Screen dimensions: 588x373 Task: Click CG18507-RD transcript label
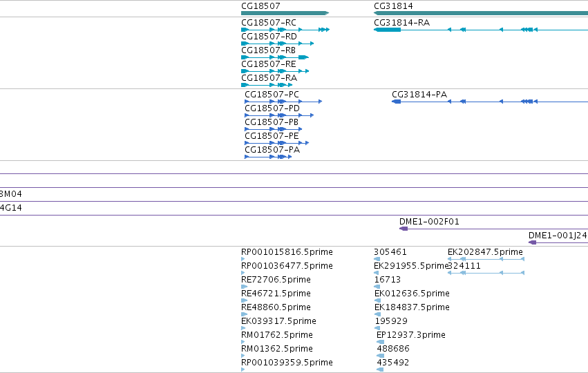pyautogui.click(x=269, y=37)
